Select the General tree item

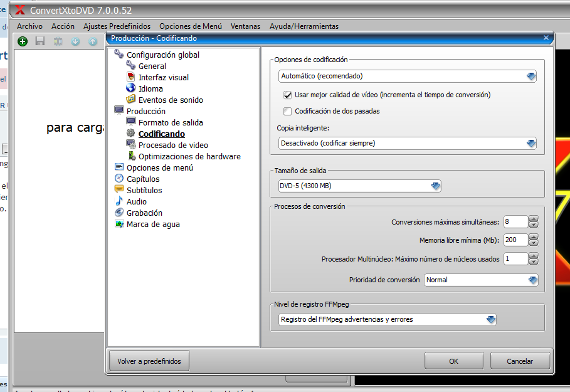pos(152,66)
